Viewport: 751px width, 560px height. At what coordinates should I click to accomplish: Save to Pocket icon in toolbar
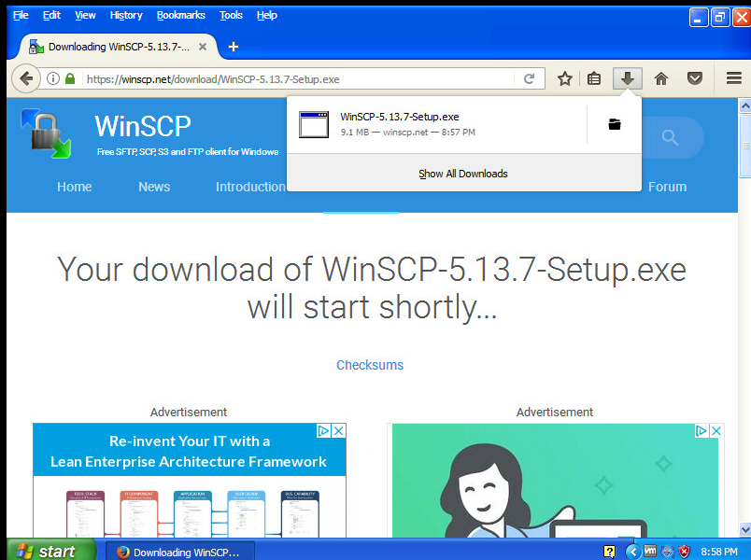point(694,78)
